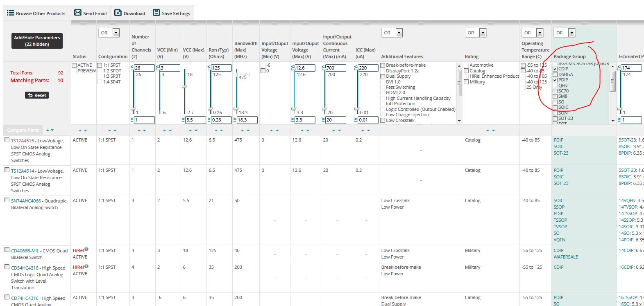The width and height of the screenshot is (644, 306).
Task: Open the Configuration OR dropdown
Action: click(x=116, y=33)
